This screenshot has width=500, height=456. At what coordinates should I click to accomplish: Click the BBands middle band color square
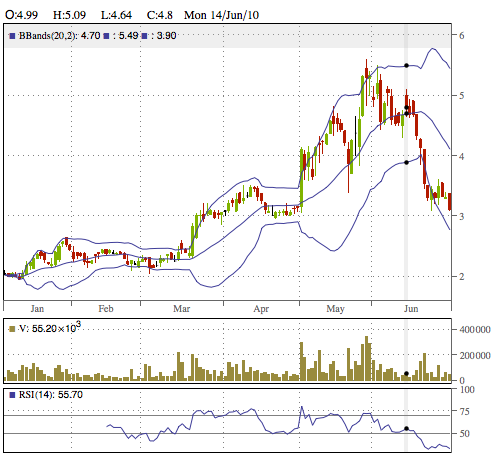pos(12,36)
